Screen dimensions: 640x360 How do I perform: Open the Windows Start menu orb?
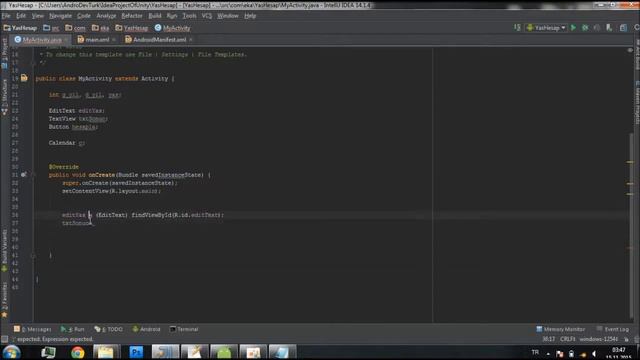[11, 352]
